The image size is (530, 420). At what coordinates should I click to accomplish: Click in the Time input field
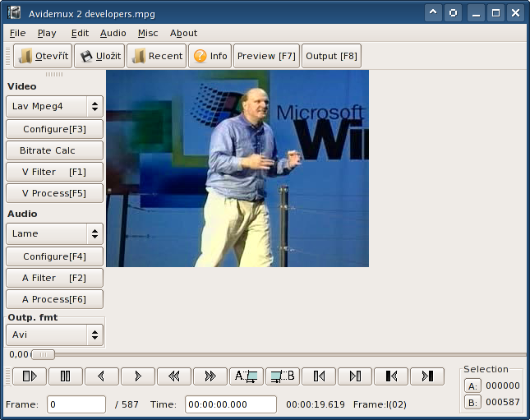point(231,404)
